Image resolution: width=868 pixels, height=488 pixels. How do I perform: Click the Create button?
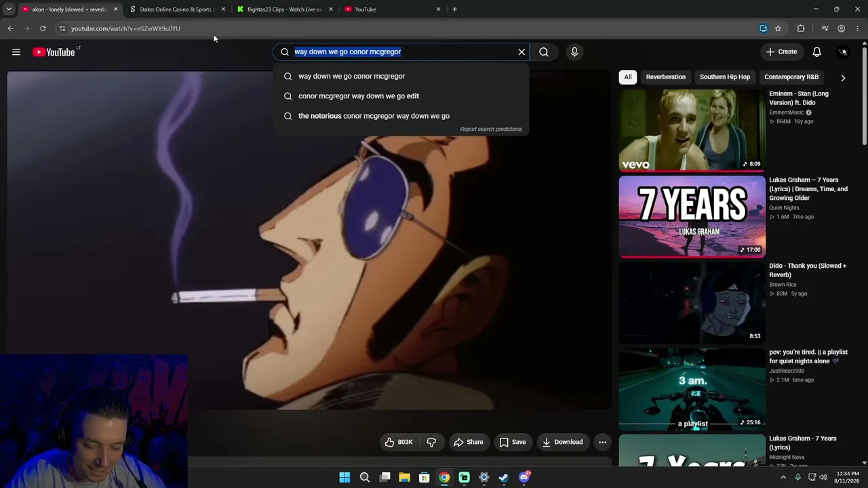pos(781,52)
